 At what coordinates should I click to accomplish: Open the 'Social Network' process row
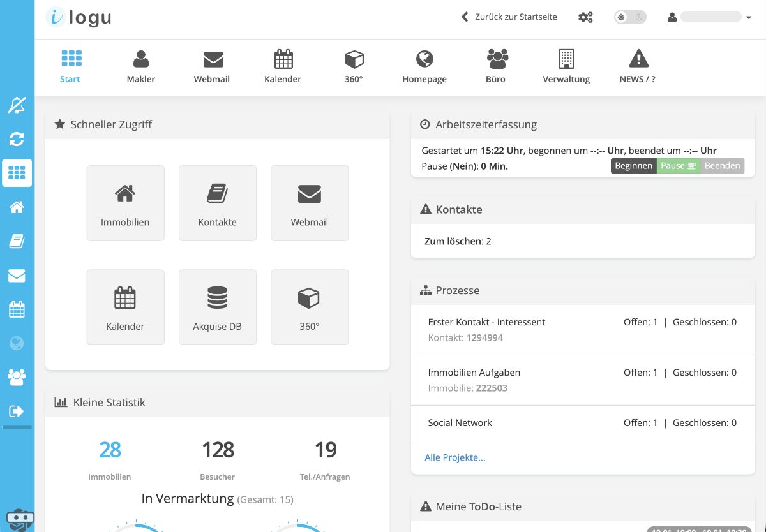pyautogui.click(x=583, y=423)
